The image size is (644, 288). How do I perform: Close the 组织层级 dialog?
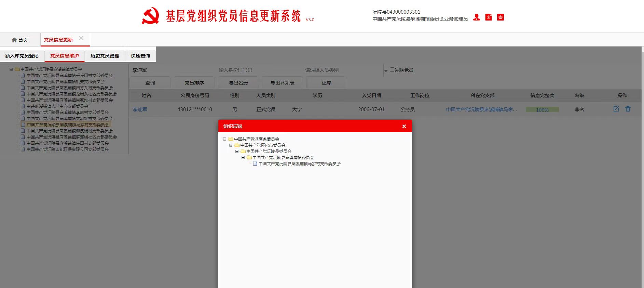point(404,127)
